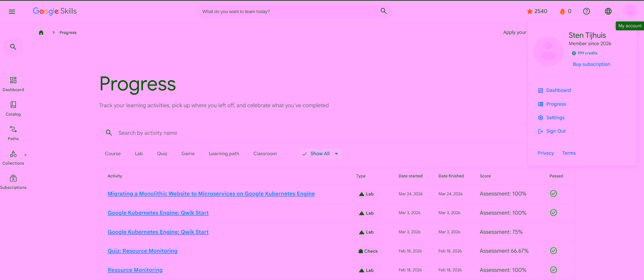Open the language globe icon

tap(608, 11)
